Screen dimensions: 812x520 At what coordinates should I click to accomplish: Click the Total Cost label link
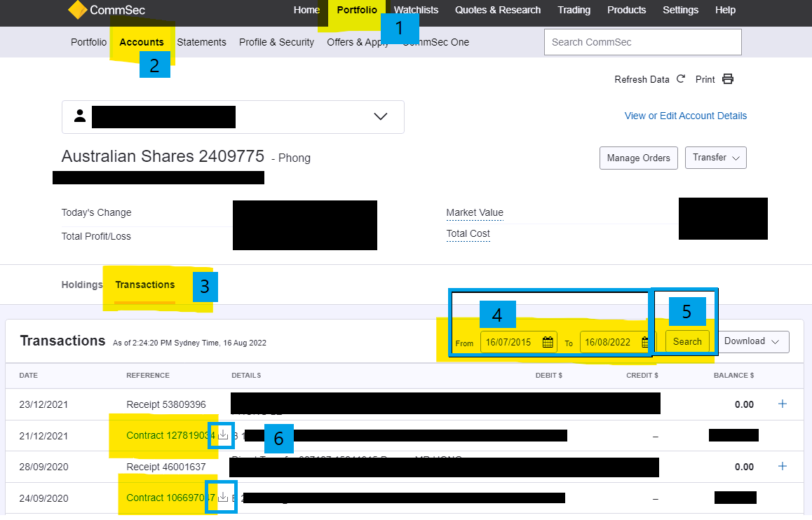click(x=468, y=234)
